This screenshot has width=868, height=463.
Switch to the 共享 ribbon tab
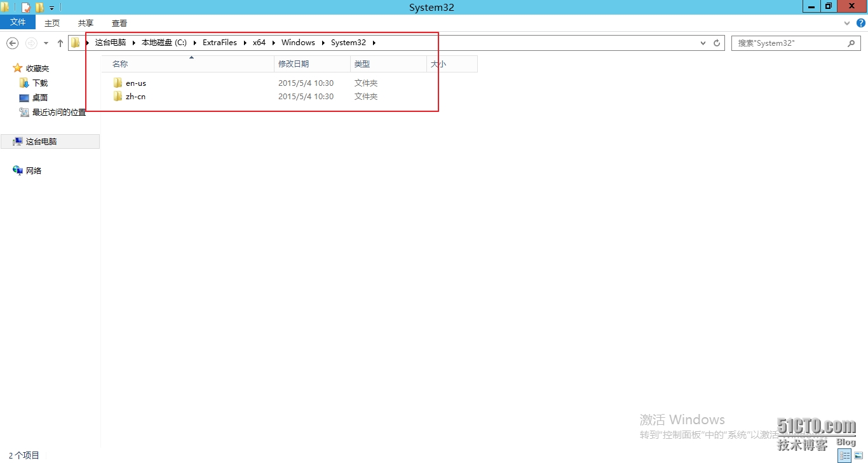pyautogui.click(x=86, y=23)
